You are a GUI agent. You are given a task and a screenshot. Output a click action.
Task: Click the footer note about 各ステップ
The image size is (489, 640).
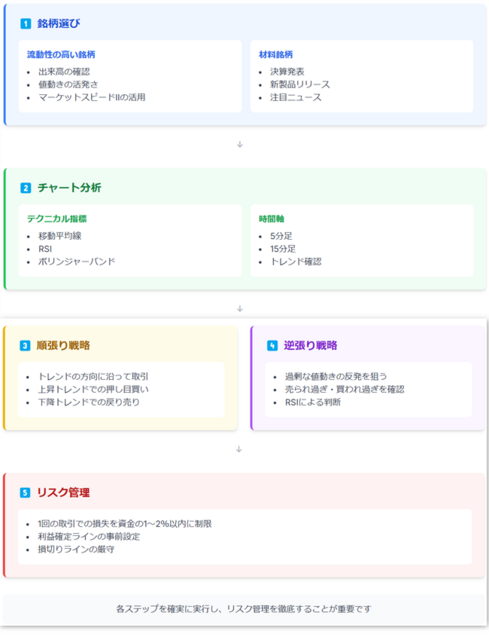pos(244,609)
